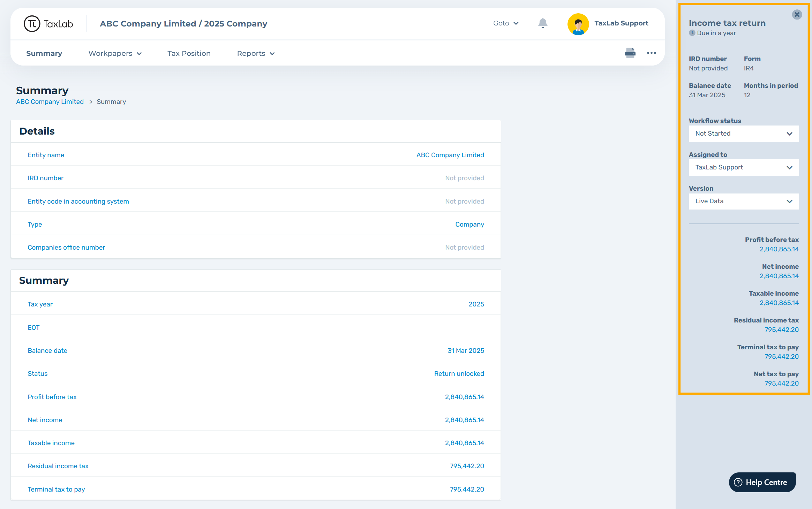The width and height of the screenshot is (812, 509).
Task: Open the Reports menu
Action: [256, 53]
